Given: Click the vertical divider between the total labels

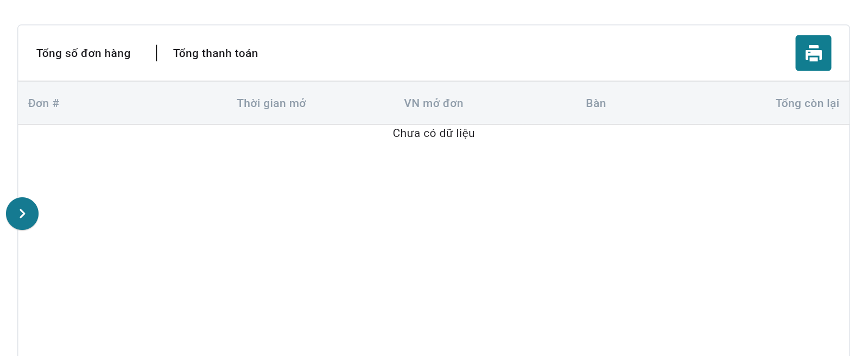Looking at the screenshot, I should click(x=156, y=53).
